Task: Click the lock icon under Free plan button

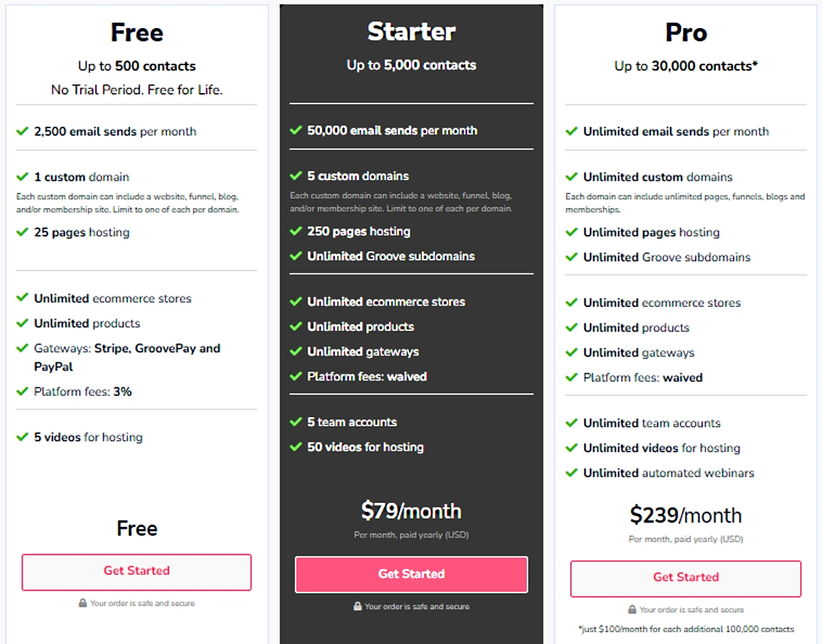Action: (x=82, y=604)
